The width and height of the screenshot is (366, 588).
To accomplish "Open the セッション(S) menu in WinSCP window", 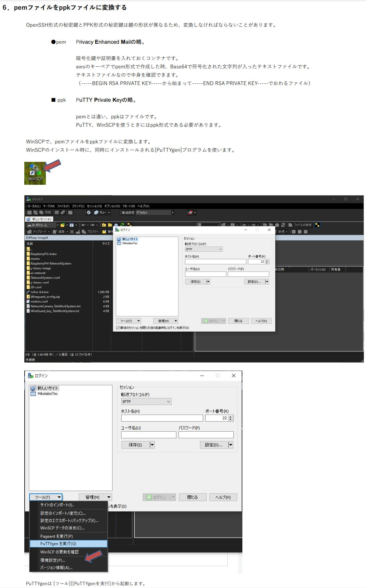I will click(94, 206).
